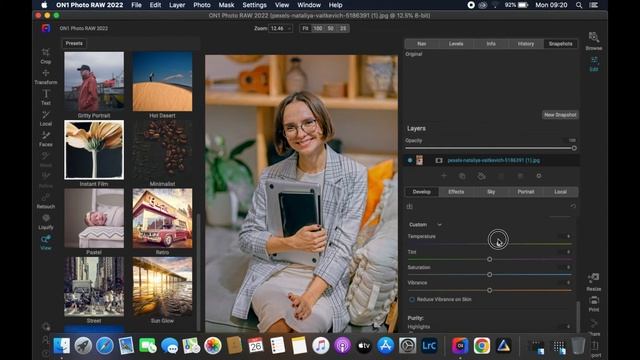
Task: Select the Hot Desert preset thumbnail
Action: click(x=162, y=81)
